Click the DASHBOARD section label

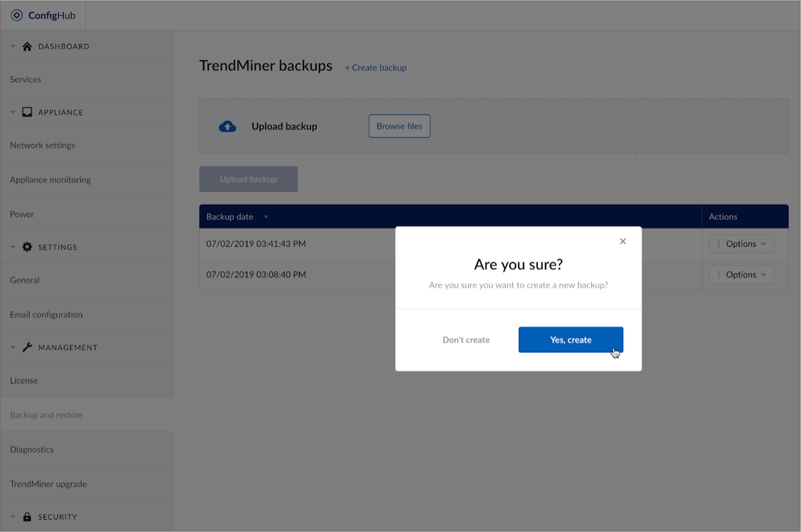point(64,46)
